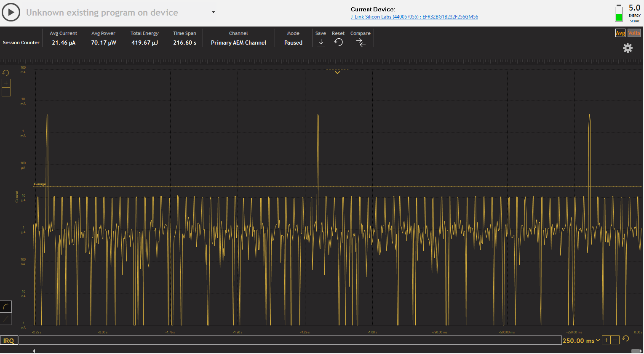Select the linear scale line icon
This screenshot has height=354, width=644.
tap(5, 319)
